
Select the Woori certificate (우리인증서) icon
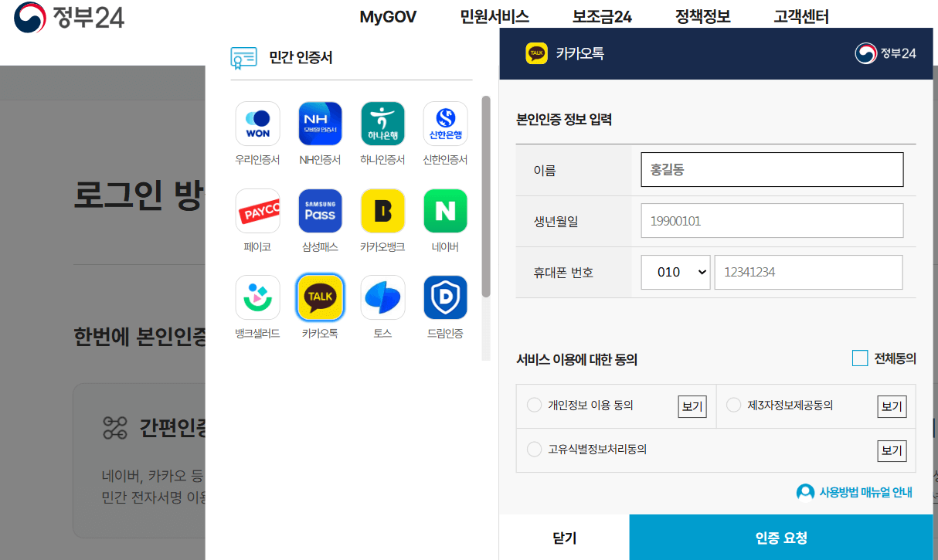(x=258, y=124)
